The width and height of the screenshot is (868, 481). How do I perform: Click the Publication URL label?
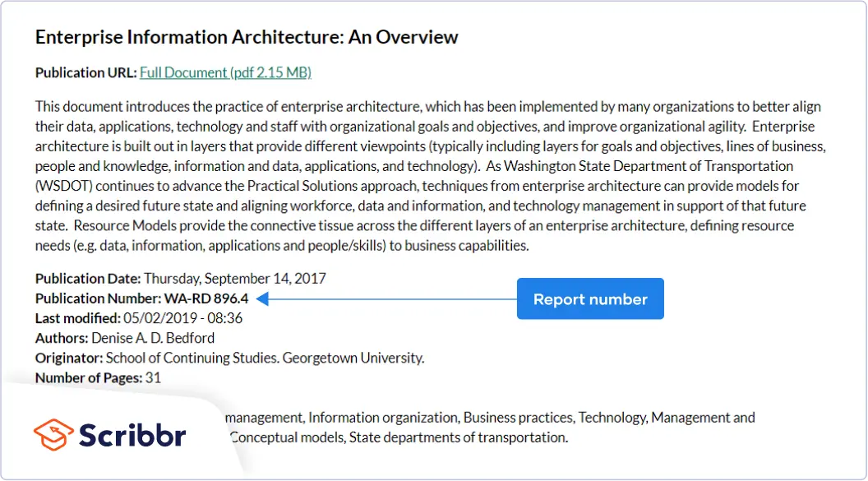pos(85,72)
